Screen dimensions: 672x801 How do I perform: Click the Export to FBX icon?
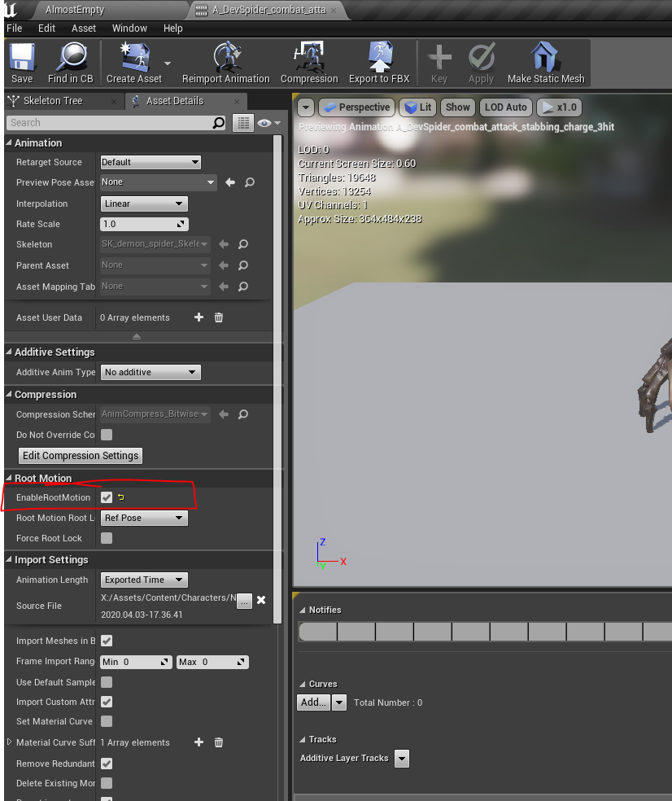click(379, 59)
